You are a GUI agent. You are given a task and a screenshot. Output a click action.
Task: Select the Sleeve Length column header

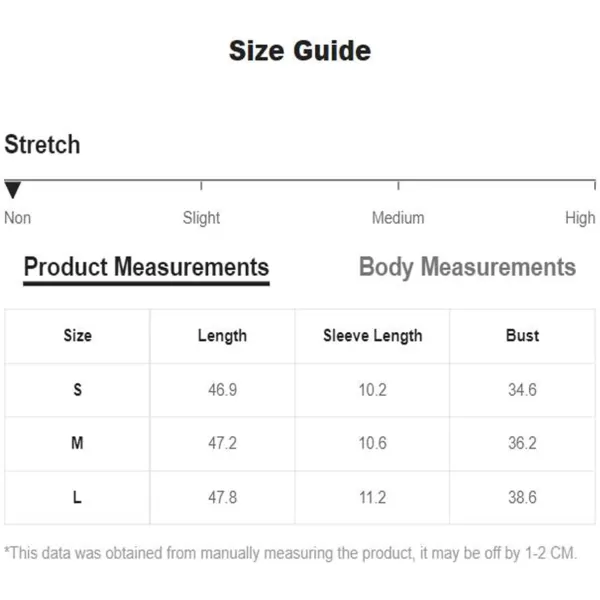tap(373, 336)
